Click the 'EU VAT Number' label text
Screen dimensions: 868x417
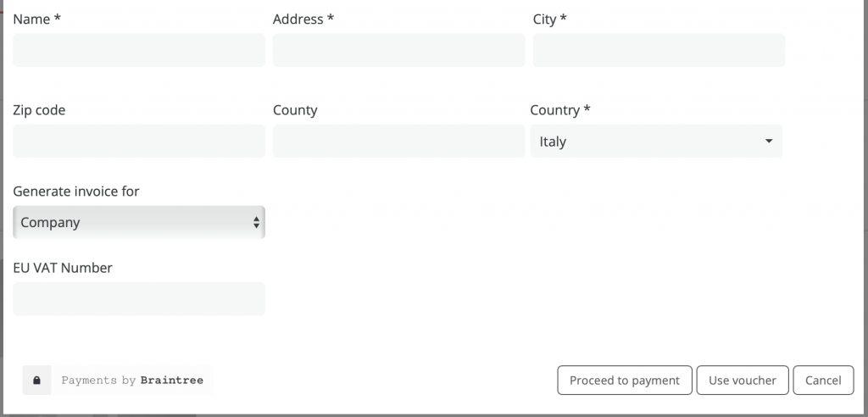63,268
